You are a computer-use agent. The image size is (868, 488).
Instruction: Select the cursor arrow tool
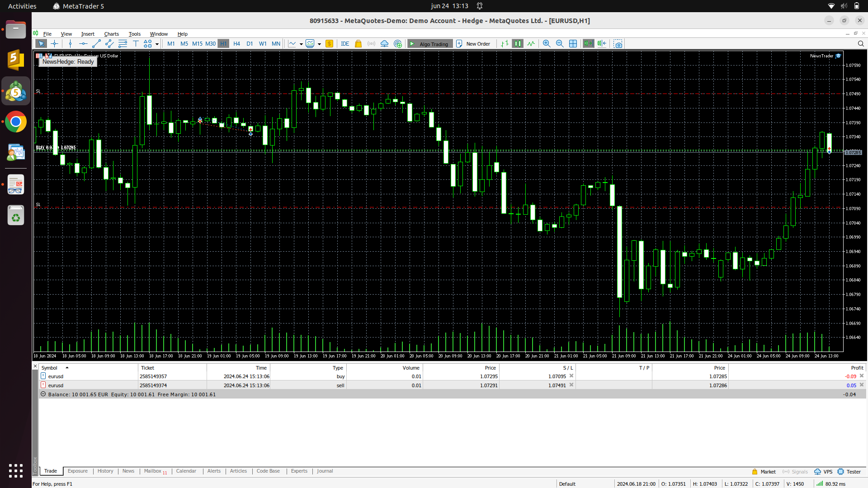tap(41, 44)
